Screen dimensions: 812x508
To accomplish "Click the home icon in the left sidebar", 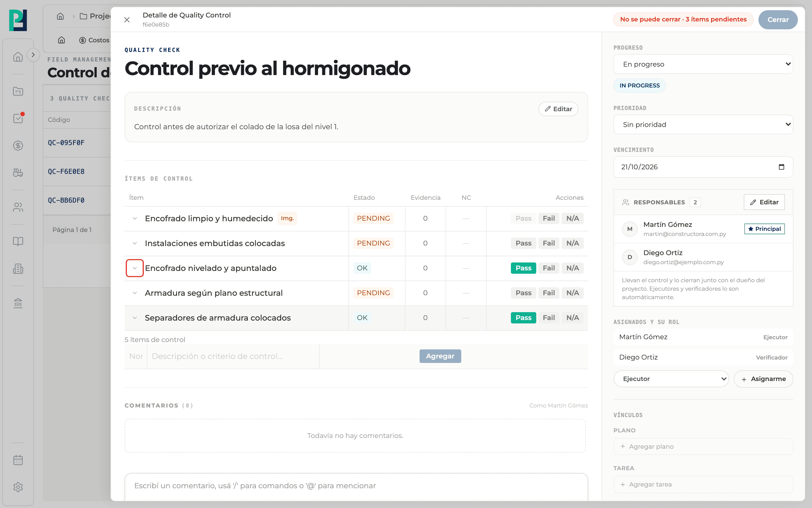I will pyautogui.click(x=18, y=57).
